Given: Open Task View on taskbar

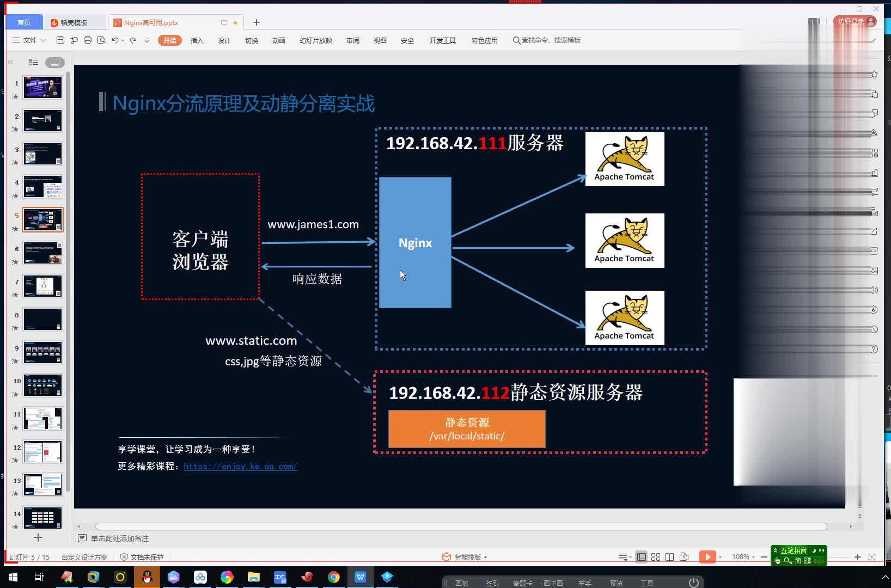Looking at the screenshot, I should click(x=39, y=577).
